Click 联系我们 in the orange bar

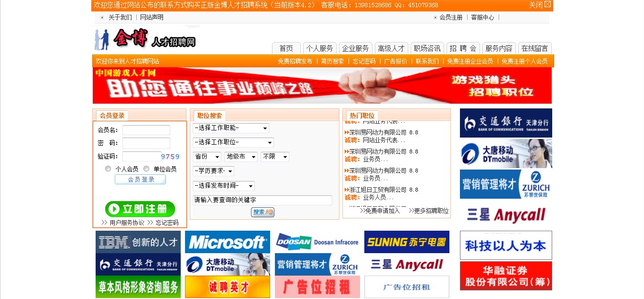427,61
